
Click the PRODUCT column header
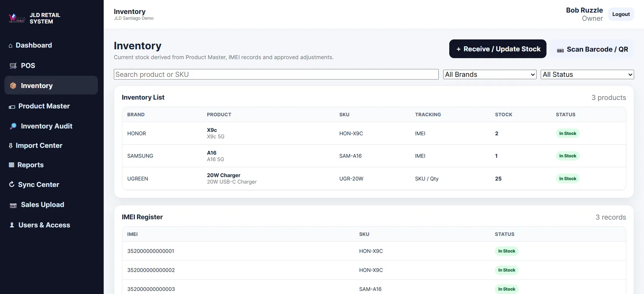point(219,114)
